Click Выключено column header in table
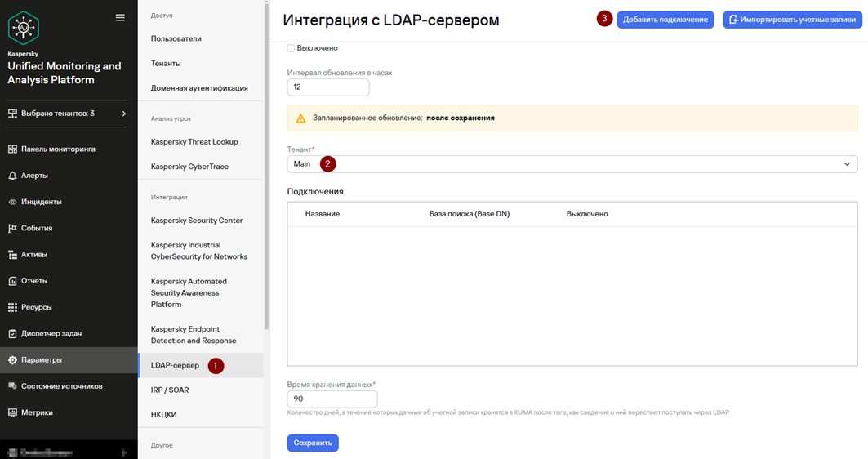 click(587, 214)
